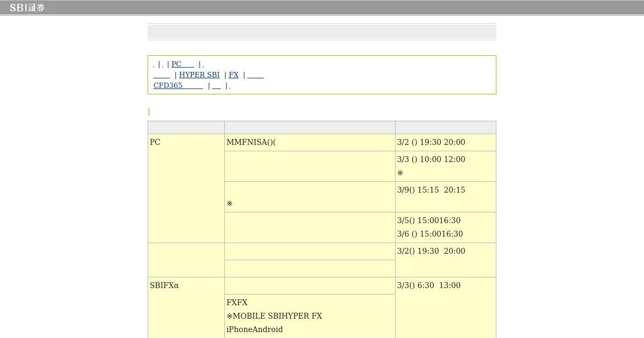Open the CFD365 link
The height and width of the screenshot is (338, 644).
coord(178,85)
